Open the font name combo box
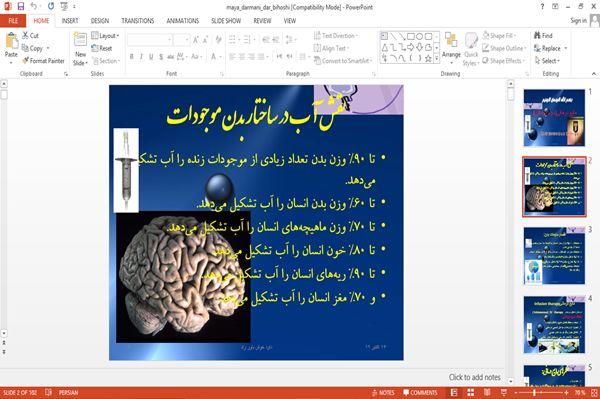The width and height of the screenshot is (600, 399). [150, 39]
